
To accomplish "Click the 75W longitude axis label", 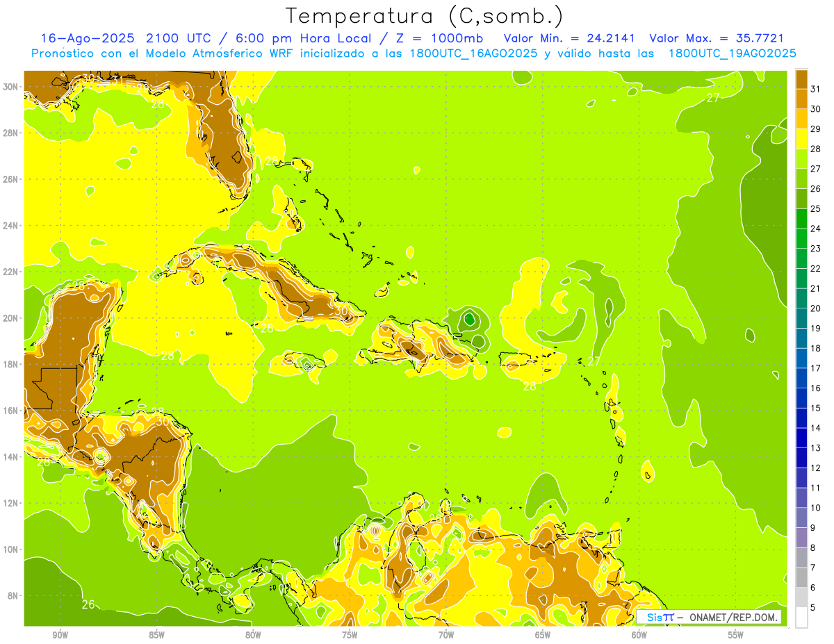I will pyautogui.click(x=350, y=635).
